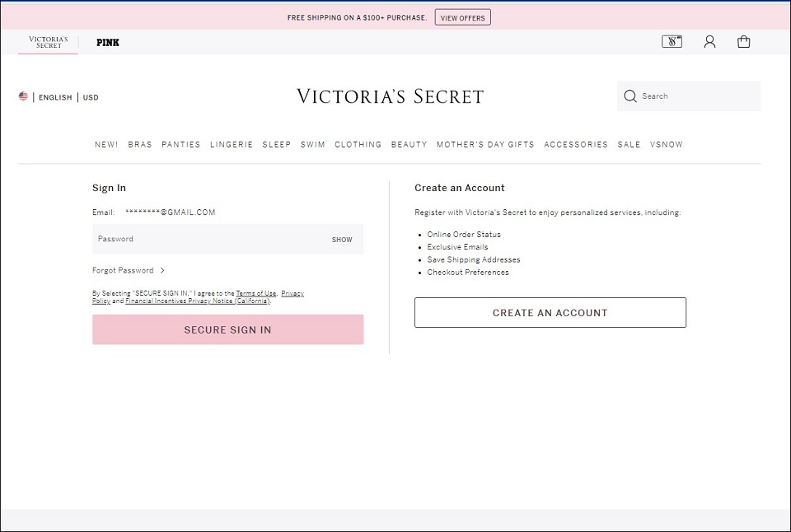Open the BRAS menu
791x532 pixels.
[140, 144]
